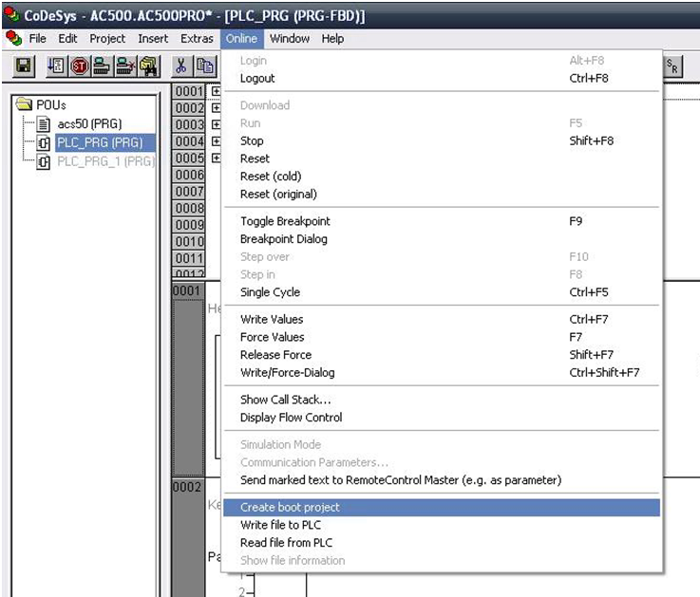Click the CoDeSys icon in menu bar

[x=13, y=39]
